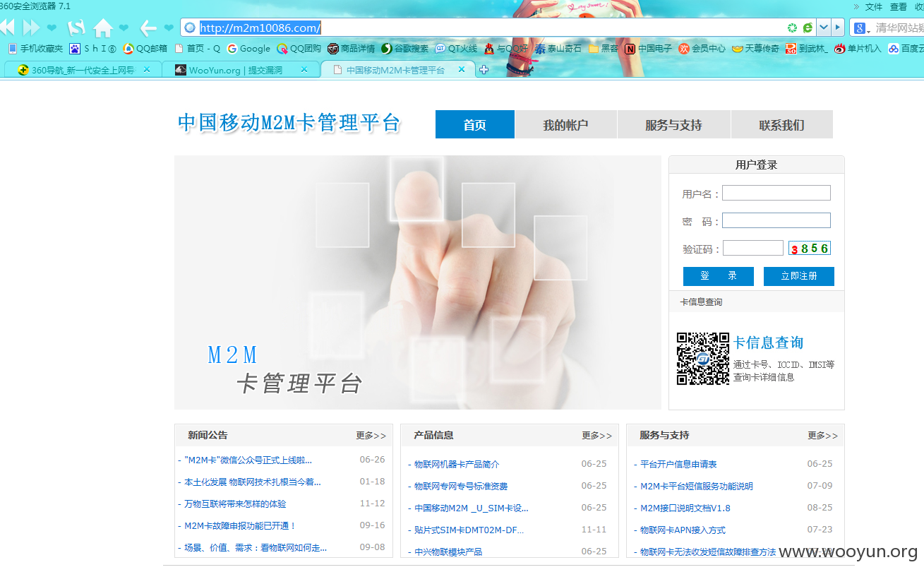The image size is (924, 572).
Task: Open the 单片机入 bookmark
Action: point(858,49)
